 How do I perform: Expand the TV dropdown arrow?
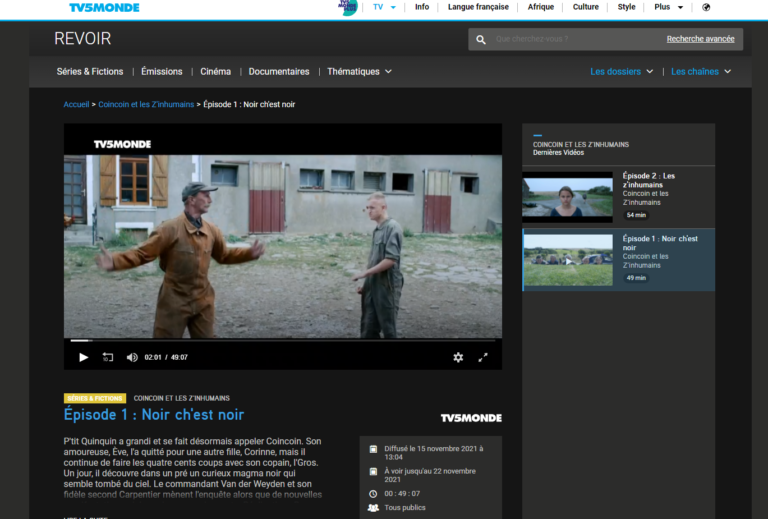393,7
